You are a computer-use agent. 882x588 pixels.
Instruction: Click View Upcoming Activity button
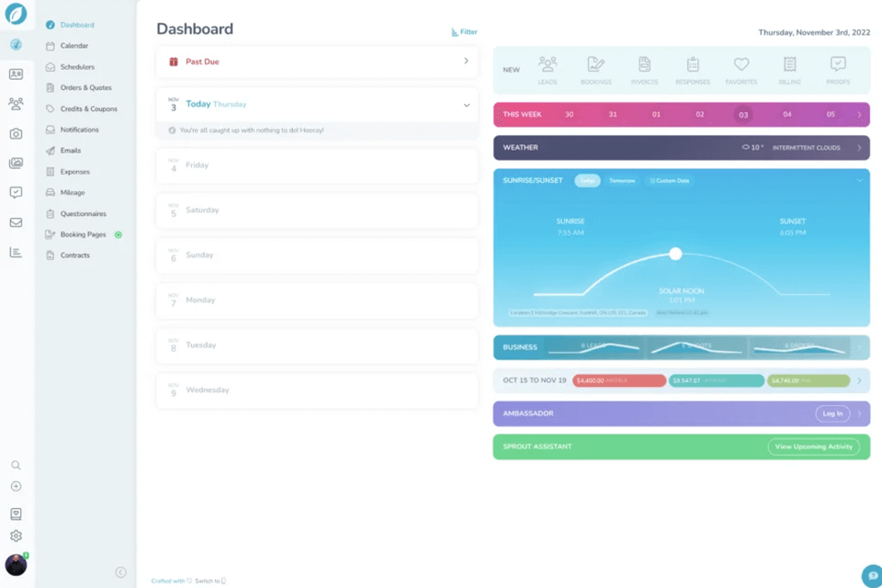[x=813, y=447]
